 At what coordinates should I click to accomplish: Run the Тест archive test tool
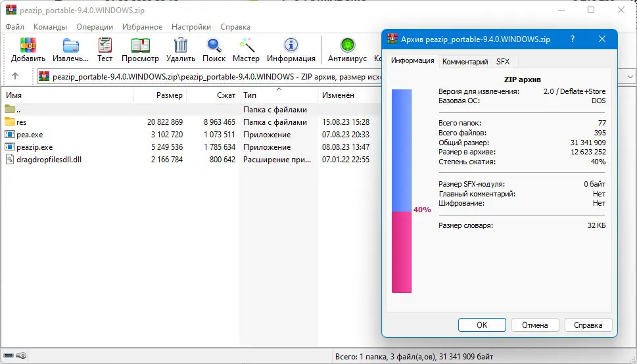[x=105, y=45]
